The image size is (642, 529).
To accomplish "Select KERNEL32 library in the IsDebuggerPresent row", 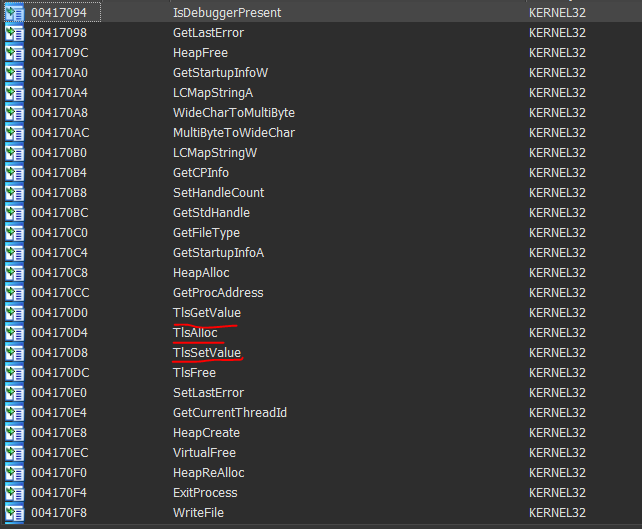I will [x=557, y=13].
